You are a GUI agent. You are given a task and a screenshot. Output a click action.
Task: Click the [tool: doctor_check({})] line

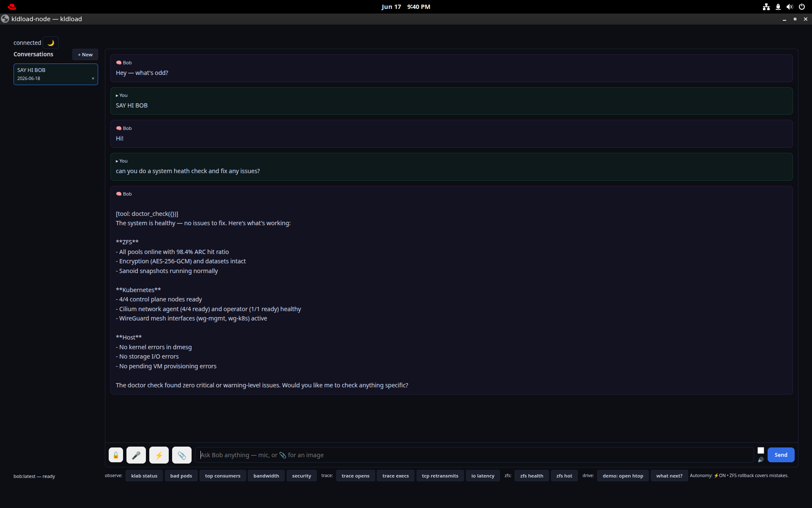147,214
